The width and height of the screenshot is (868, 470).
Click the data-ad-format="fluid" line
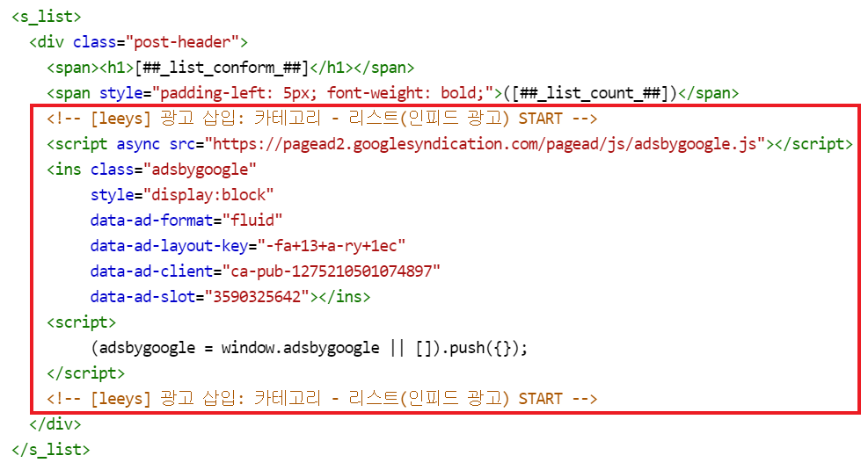coord(186,221)
